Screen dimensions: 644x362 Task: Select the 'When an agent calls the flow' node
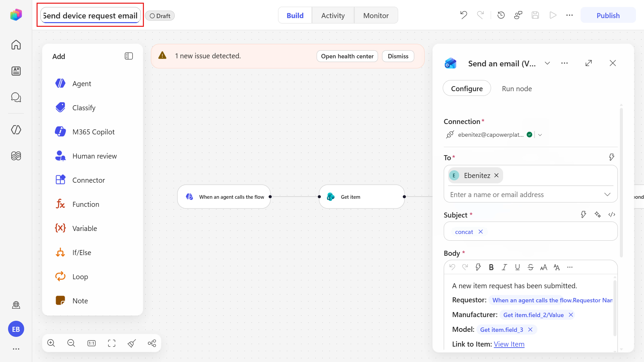tap(224, 197)
